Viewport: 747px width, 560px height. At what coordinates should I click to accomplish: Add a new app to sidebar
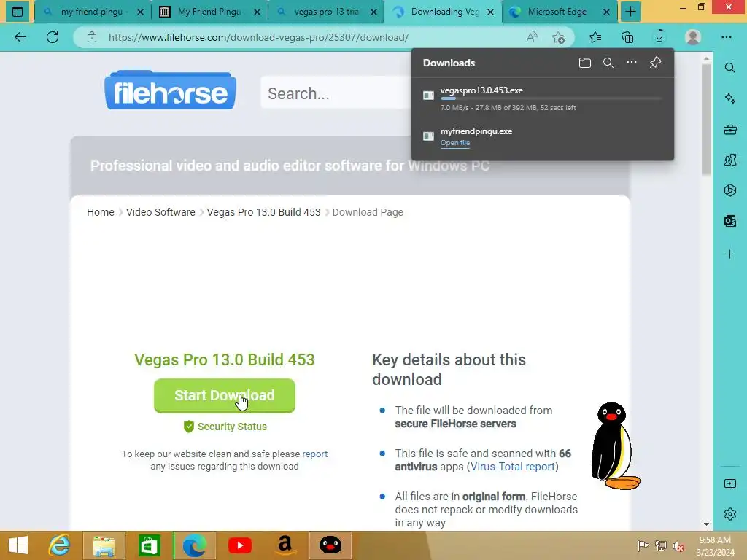tap(729, 254)
